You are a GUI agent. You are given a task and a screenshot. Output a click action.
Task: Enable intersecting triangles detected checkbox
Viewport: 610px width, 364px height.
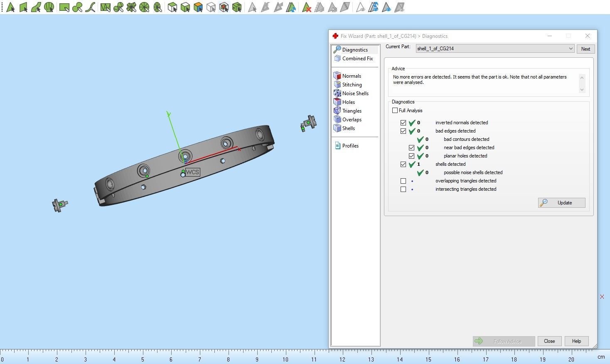click(x=403, y=189)
